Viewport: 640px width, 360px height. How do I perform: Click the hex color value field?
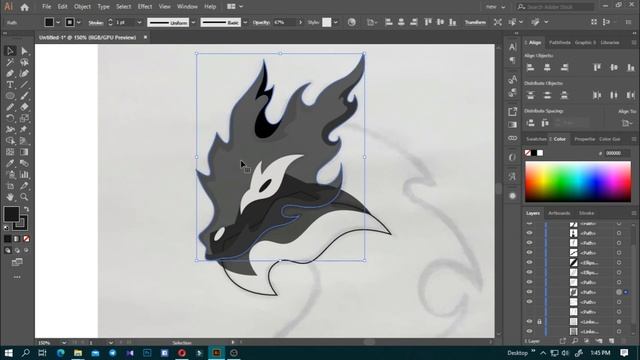pos(617,153)
